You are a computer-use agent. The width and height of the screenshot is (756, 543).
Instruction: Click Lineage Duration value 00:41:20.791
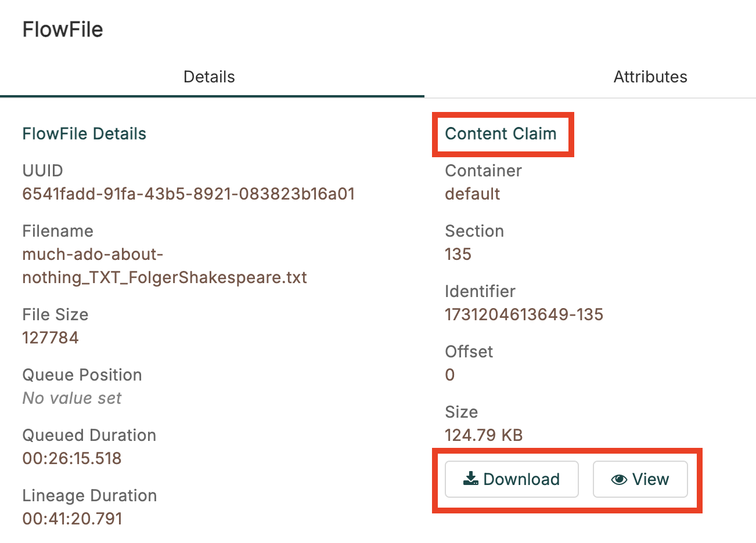(72, 519)
